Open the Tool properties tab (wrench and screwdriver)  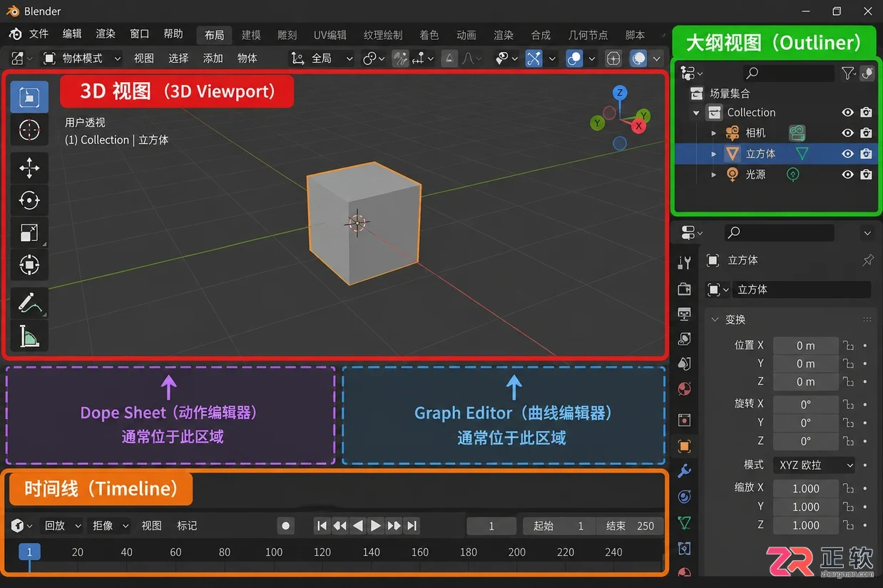click(x=684, y=262)
